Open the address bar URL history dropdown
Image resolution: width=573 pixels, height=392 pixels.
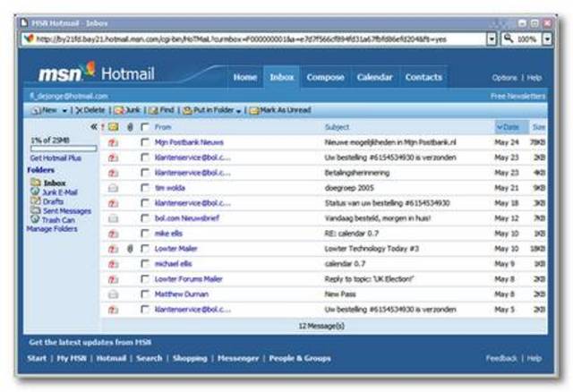click(492, 38)
